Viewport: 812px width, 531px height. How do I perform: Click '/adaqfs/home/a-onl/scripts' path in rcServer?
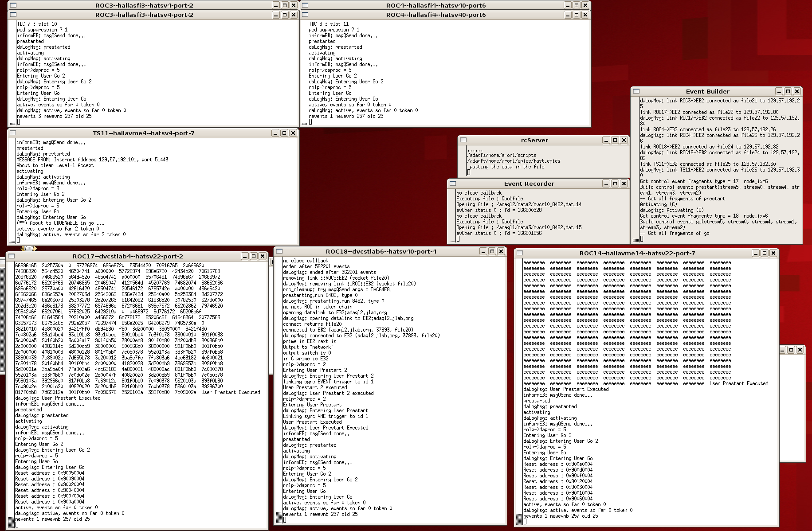point(502,155)
